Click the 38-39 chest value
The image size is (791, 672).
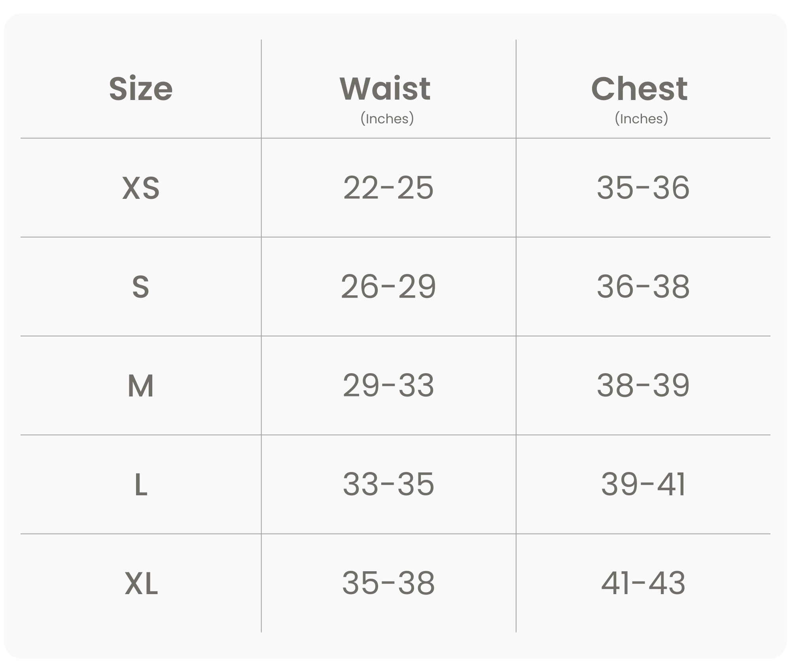coord(643,385)
